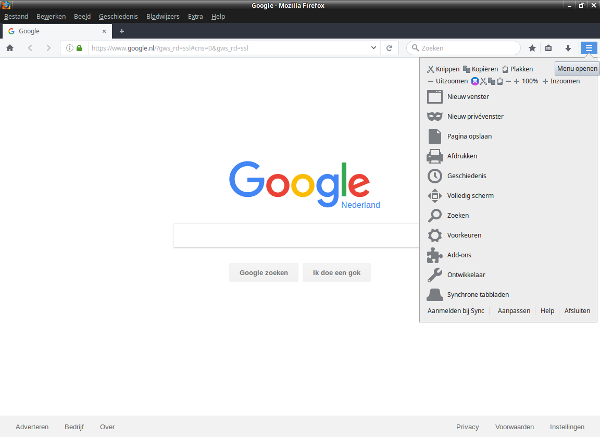The width and height of the screenshot is (600, 437).
Task: Open a new tab with plus icon
Action: [x=122, y=31]
